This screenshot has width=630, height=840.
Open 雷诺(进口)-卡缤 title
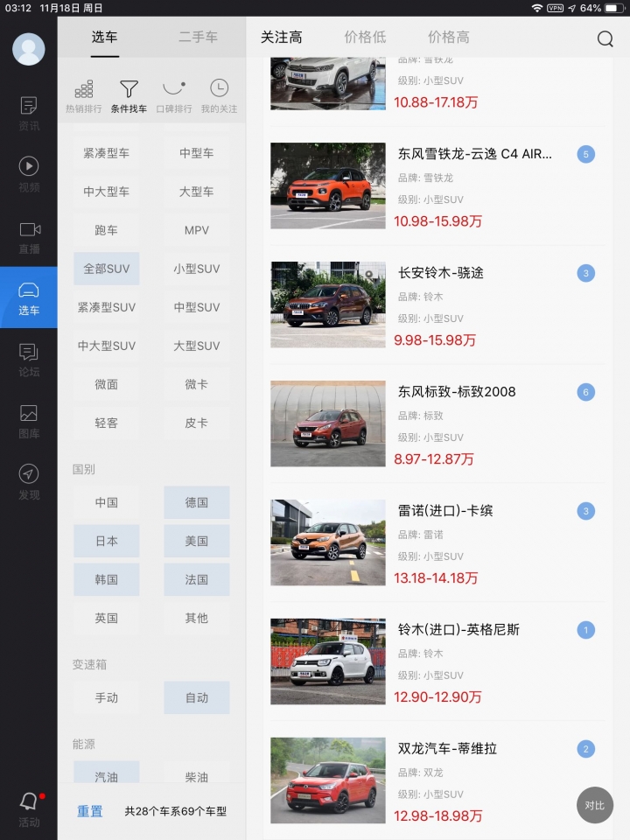pos(445,510)
